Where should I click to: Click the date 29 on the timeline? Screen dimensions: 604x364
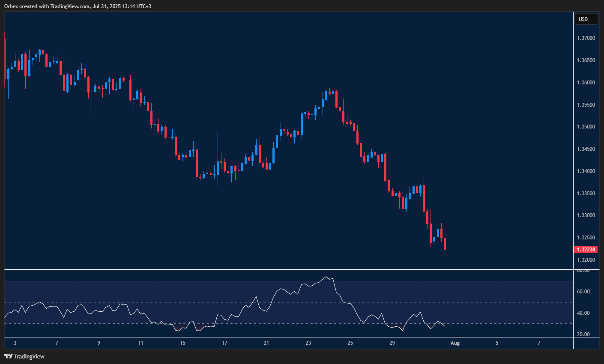tap(392, 343)
